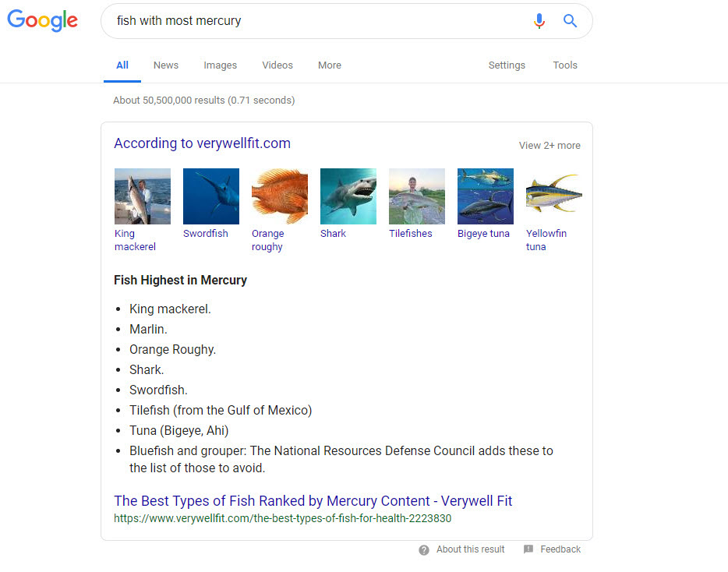Switch to the Videos tab
Image resolution: width=728 pixels, height=572 pixels.
pos(277,65)
